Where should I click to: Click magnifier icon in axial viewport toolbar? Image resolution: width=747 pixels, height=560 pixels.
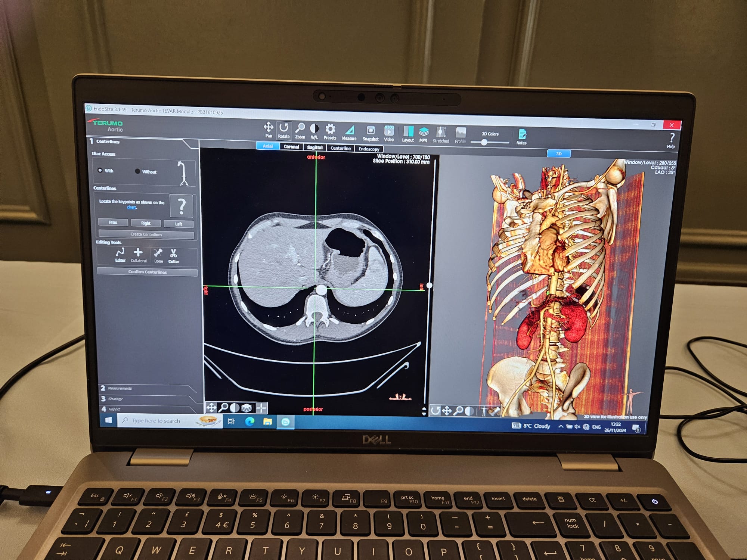pos(223,408)
